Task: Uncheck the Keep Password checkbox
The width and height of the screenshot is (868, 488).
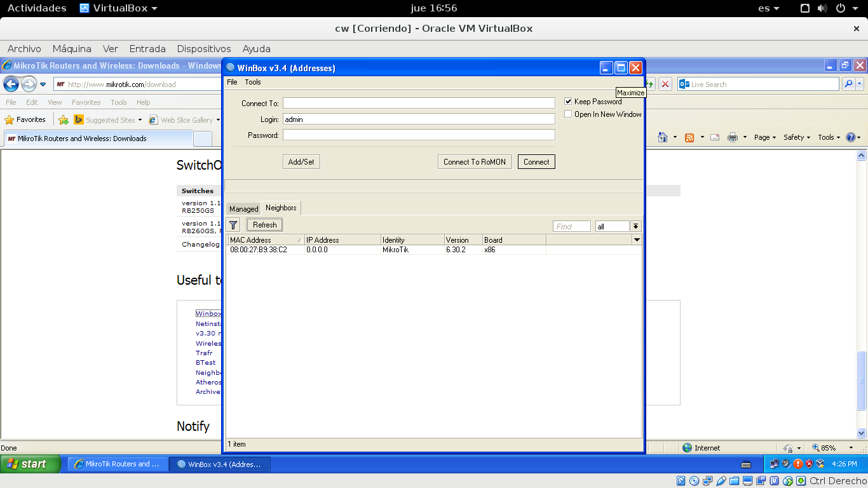Action: (569, 101)
